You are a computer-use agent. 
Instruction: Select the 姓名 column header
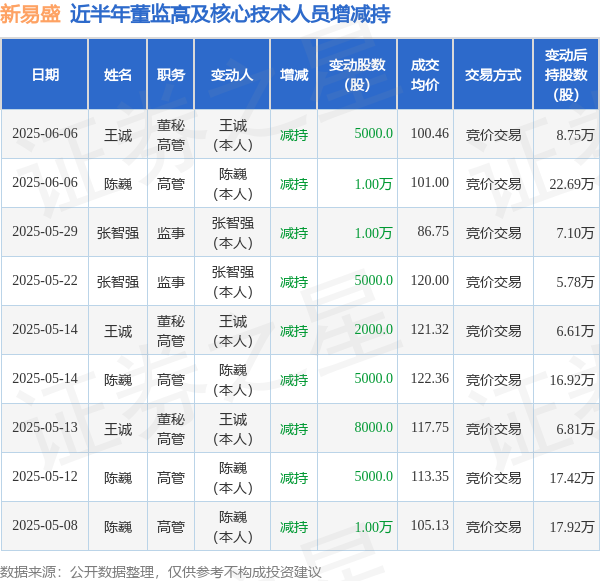(x=118, y=75)
